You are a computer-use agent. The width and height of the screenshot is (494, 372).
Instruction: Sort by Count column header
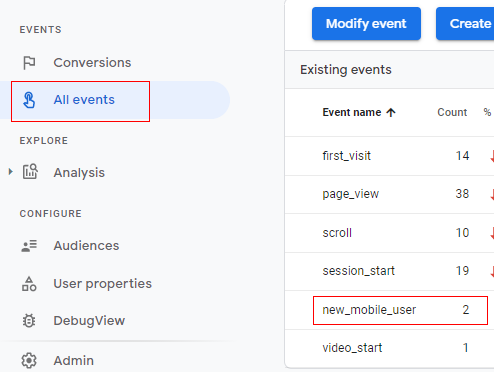452,112
